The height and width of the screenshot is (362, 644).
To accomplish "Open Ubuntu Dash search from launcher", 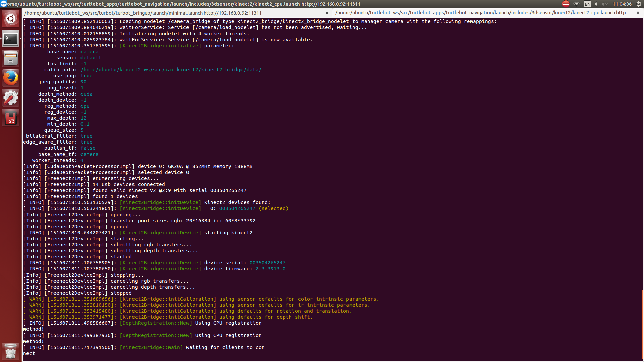I will coord(11,19).
